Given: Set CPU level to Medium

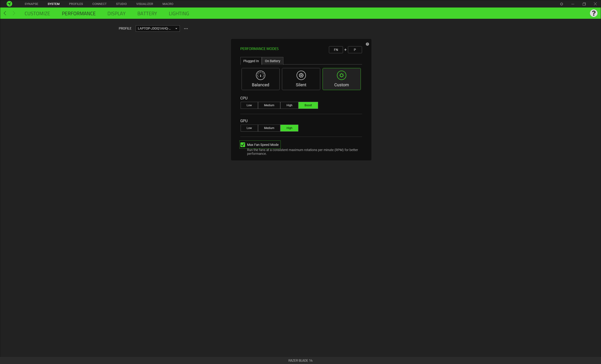Looking at the screenshot, I should point(269,105).
